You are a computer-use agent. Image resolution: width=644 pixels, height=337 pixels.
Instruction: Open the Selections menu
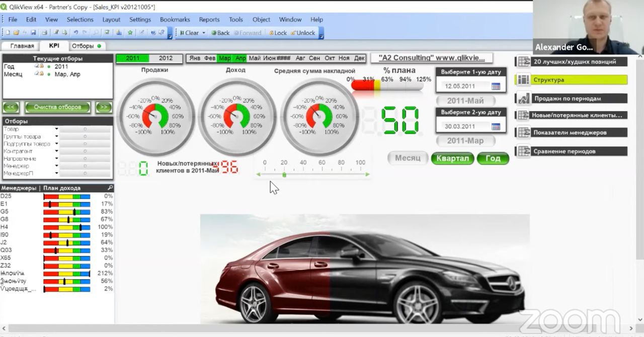point(80,20)
